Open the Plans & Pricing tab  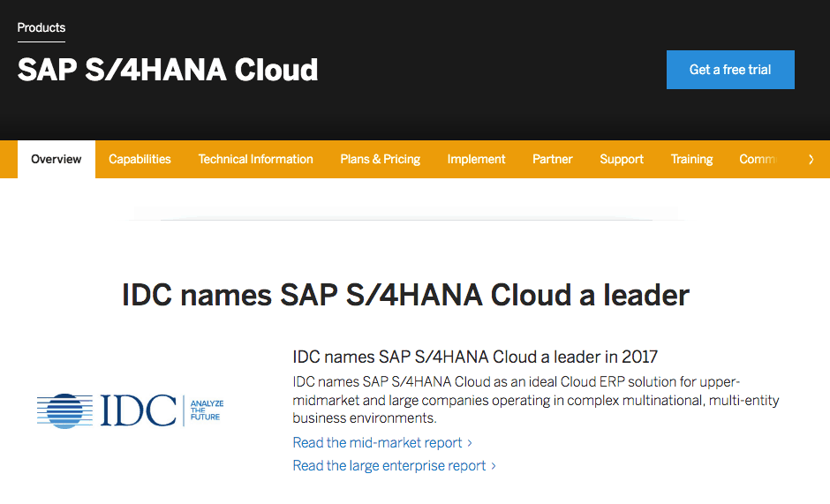[380, 160]
